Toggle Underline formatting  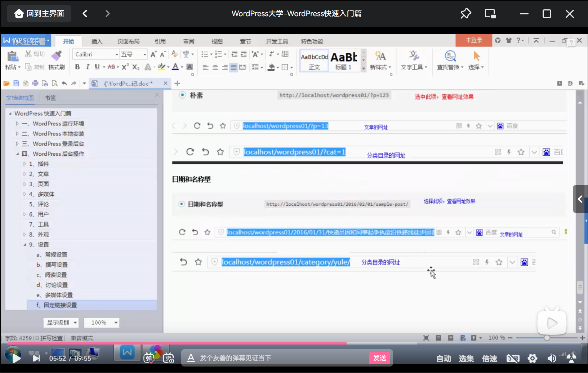click(x=97, y=67)
